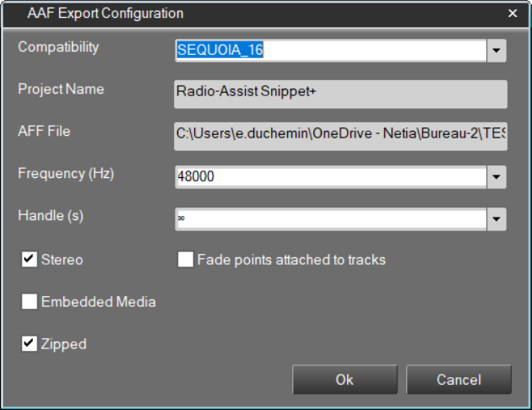The height and width of the screenshot is (410, 532).
Task: Enable the Embedded Media checkbox
Action: tap(30, 301)
